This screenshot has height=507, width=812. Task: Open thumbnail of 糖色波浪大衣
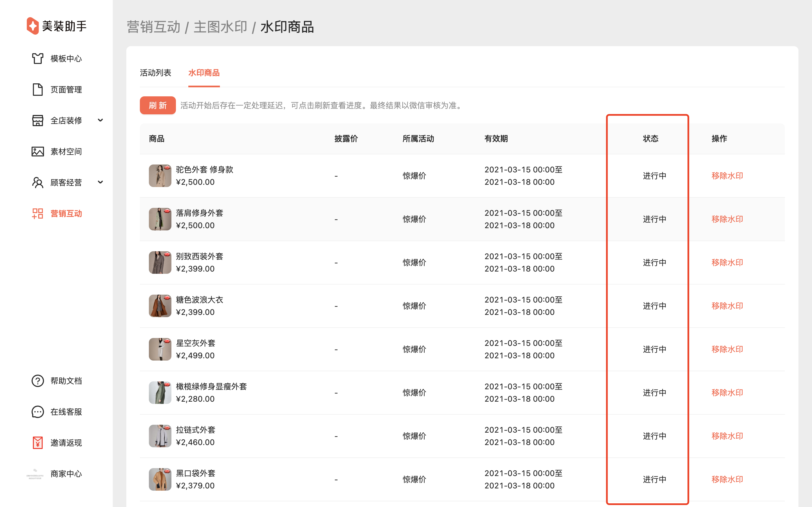pyautogui.click(x=160, y=306)
